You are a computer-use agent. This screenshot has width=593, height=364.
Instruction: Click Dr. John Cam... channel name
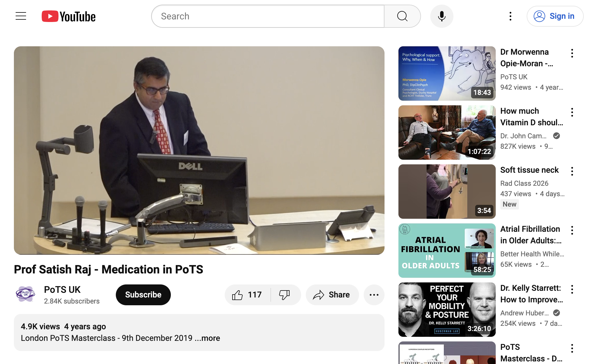(524, 136)
